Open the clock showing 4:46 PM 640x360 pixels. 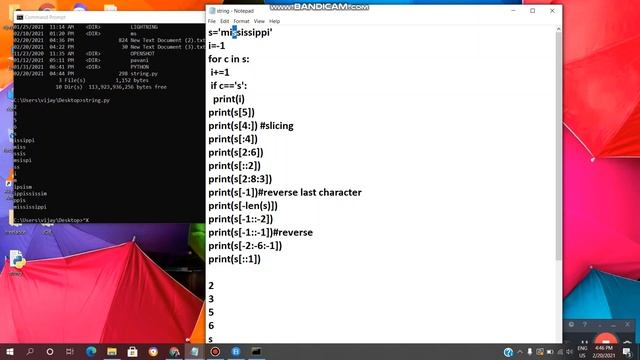[x=604, y=352]
